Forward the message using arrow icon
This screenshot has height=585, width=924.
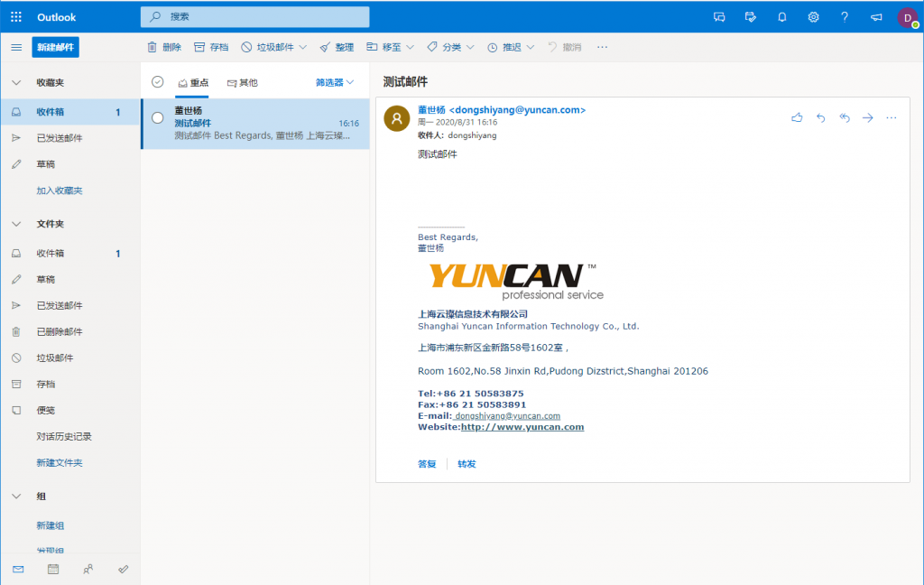point(867,118)
